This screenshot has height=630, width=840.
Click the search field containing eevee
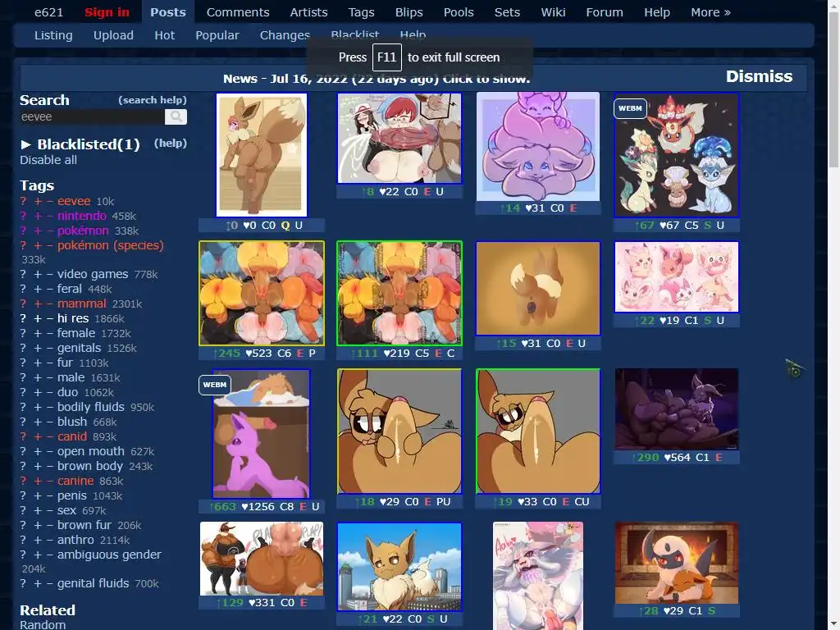(92, 116)
